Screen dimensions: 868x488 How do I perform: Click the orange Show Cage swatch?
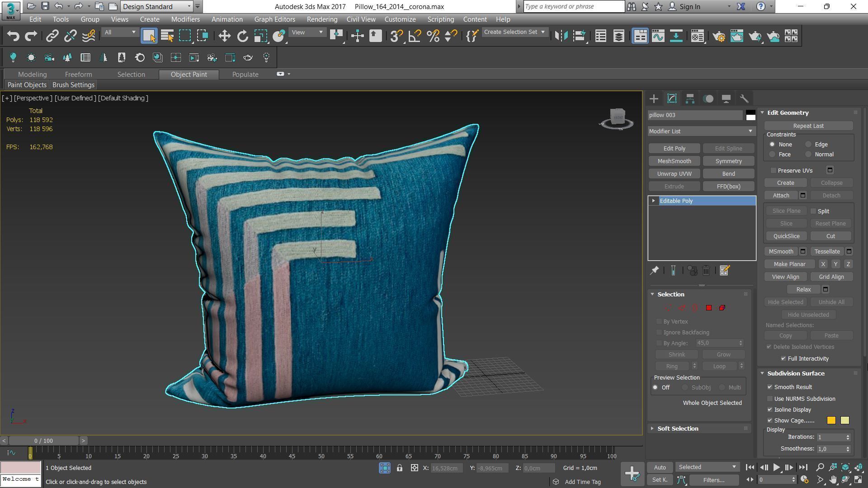pos(831,421)
